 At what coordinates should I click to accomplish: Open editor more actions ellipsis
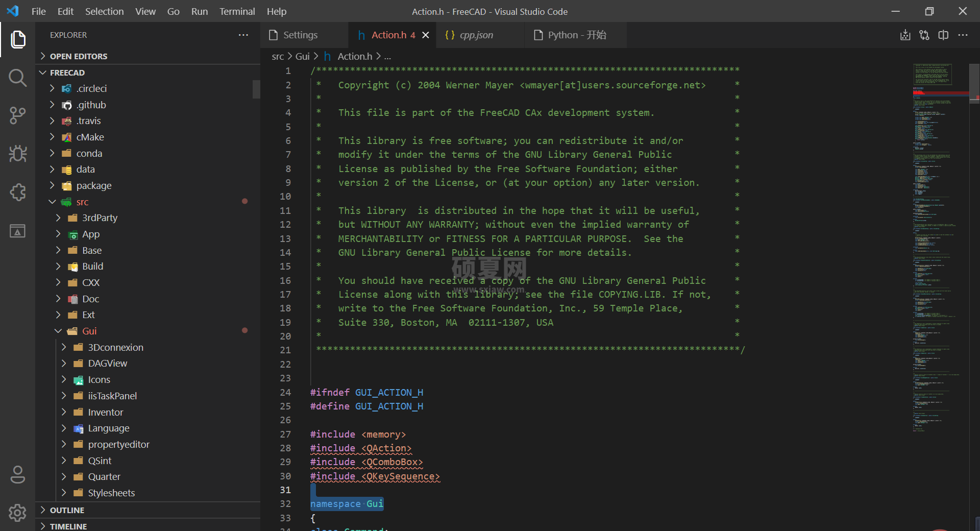point(963,35)
